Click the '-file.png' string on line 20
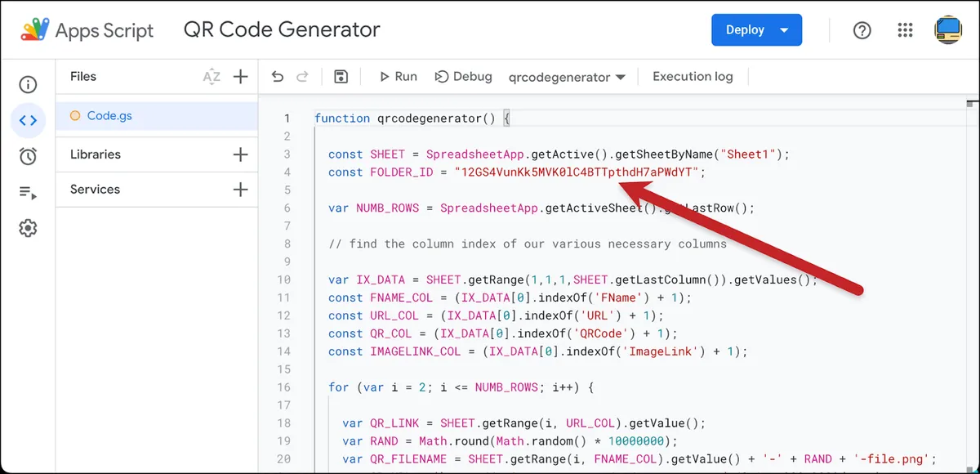The width and height of the screenshot is (980, 474). click(890, 459)
